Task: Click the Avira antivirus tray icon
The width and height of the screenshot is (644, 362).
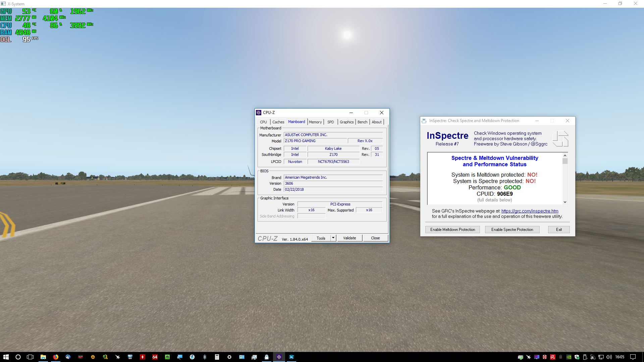Action: 553,357
